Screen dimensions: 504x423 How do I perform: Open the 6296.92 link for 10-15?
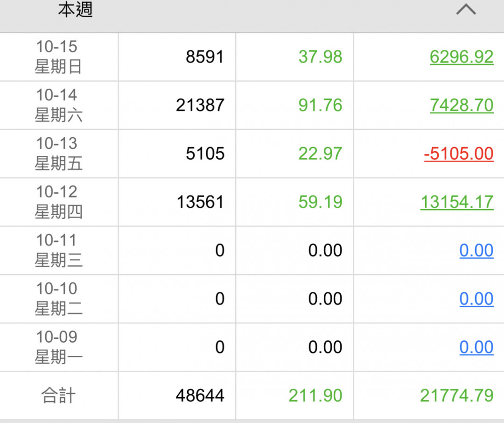click(462, 57)
